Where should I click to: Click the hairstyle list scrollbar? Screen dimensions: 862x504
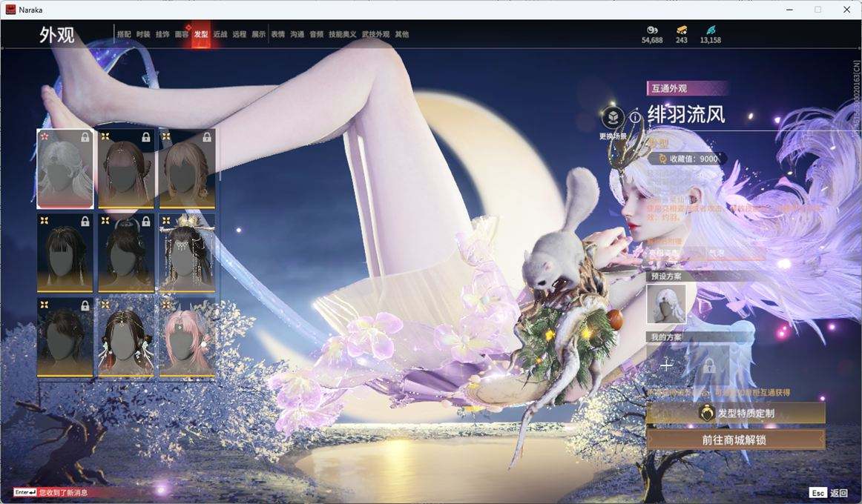[x=219, y=155]
